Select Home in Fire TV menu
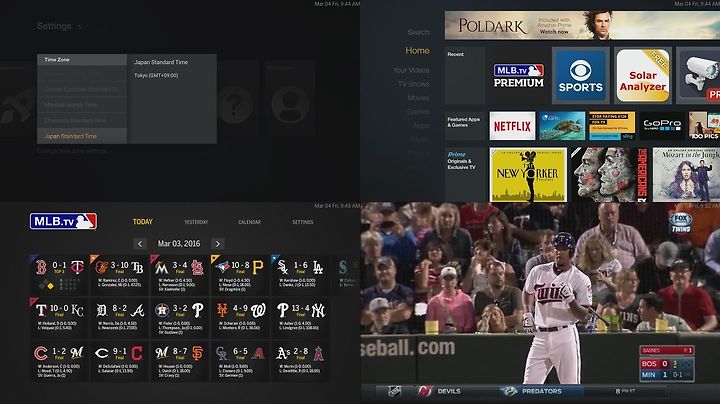Viewport: 720px width, 404px height. [417, 50]
